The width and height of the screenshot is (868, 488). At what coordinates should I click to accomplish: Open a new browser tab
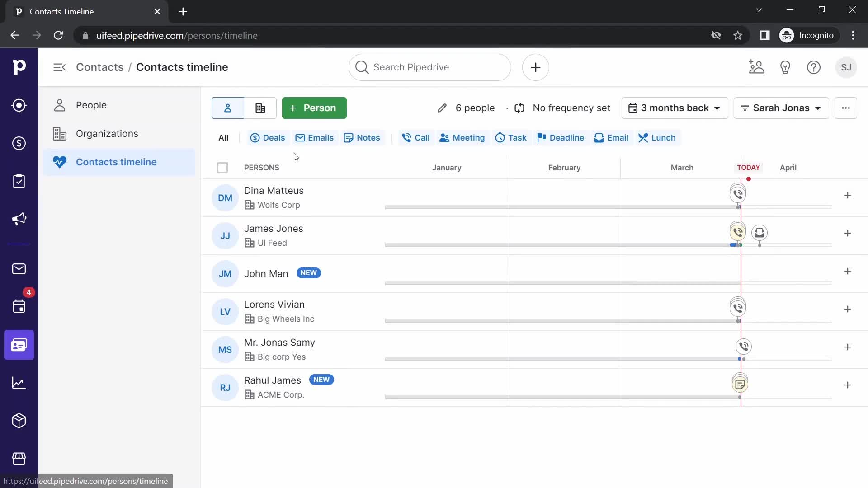[183, 12]
